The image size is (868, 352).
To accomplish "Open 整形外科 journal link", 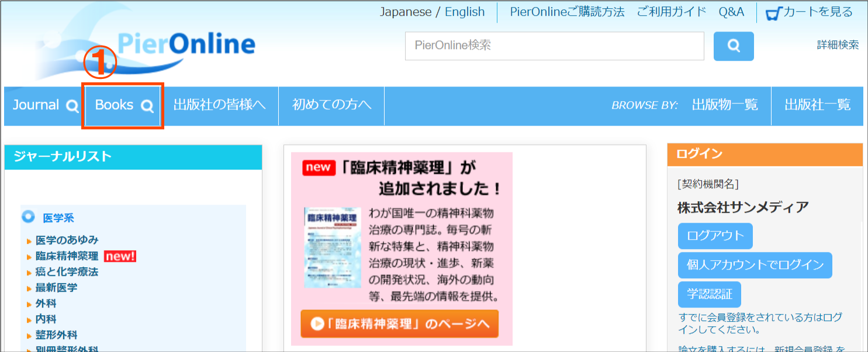I will (56, 335).
